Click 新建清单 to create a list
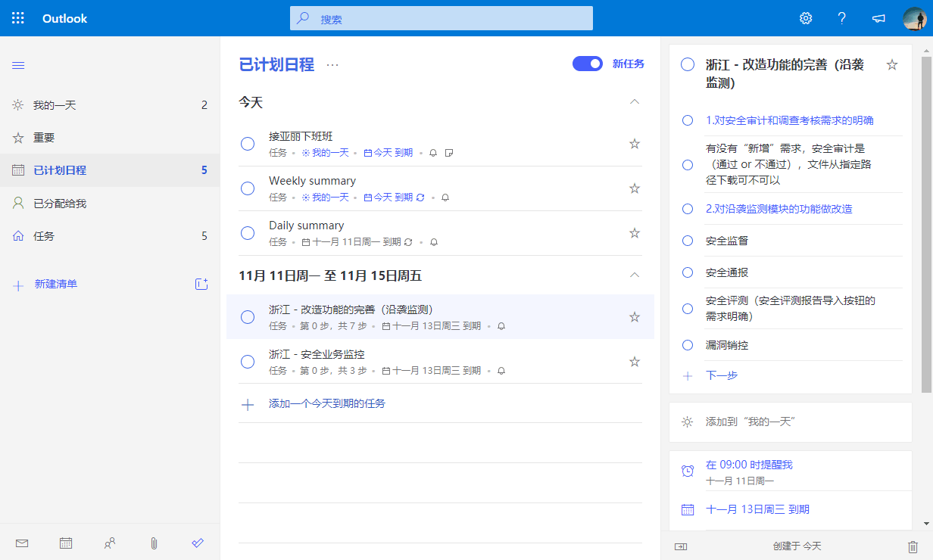Screen dimensions: 933x560 pos(56,285)
